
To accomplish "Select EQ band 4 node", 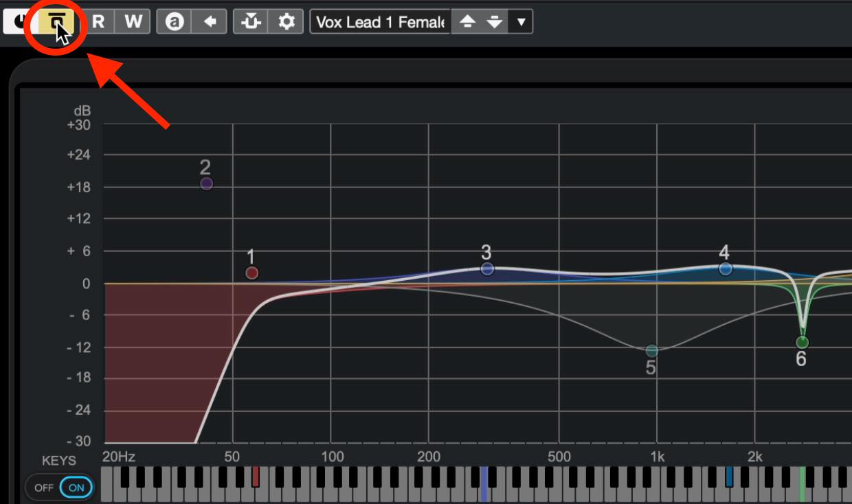I will [726, 268].
